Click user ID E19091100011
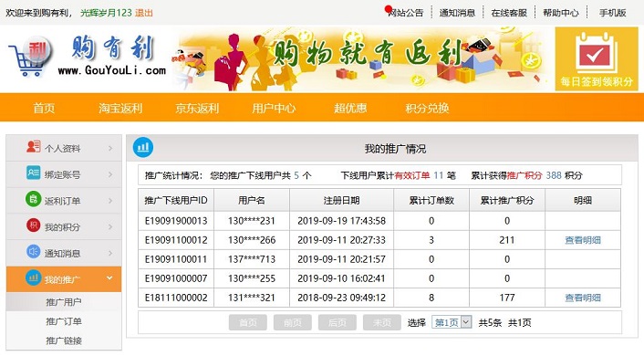The width and height of the screenshot is (644, 356). 176,259
